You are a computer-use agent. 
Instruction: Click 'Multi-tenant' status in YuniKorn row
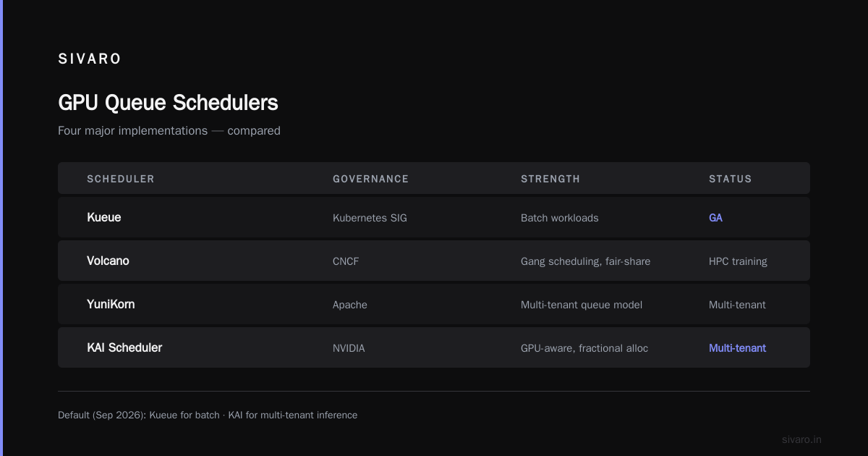click(737, 305)
